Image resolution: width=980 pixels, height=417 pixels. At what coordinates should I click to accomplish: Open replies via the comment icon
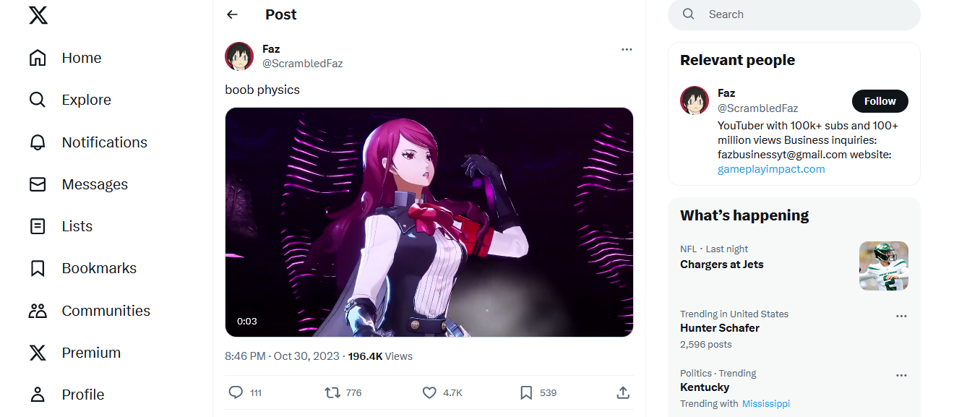(236, 392)
